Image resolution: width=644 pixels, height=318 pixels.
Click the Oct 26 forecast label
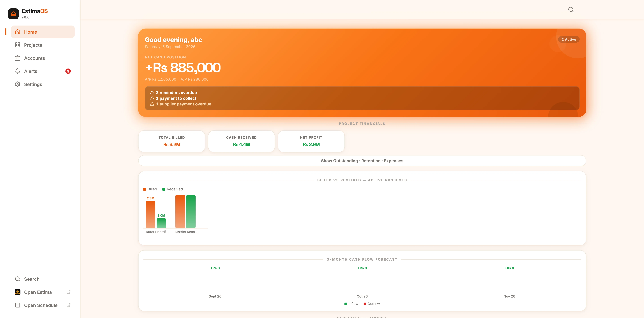(362, 296)
